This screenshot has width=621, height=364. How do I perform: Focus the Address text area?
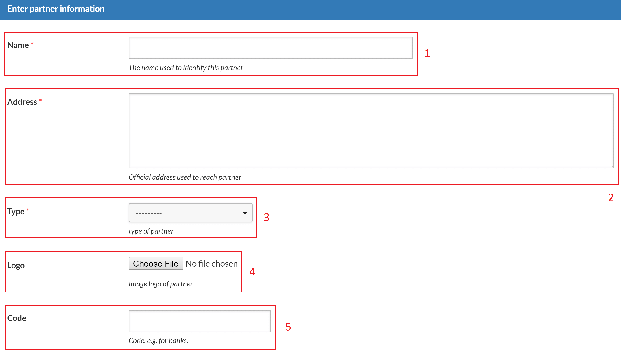pos(371,131)
